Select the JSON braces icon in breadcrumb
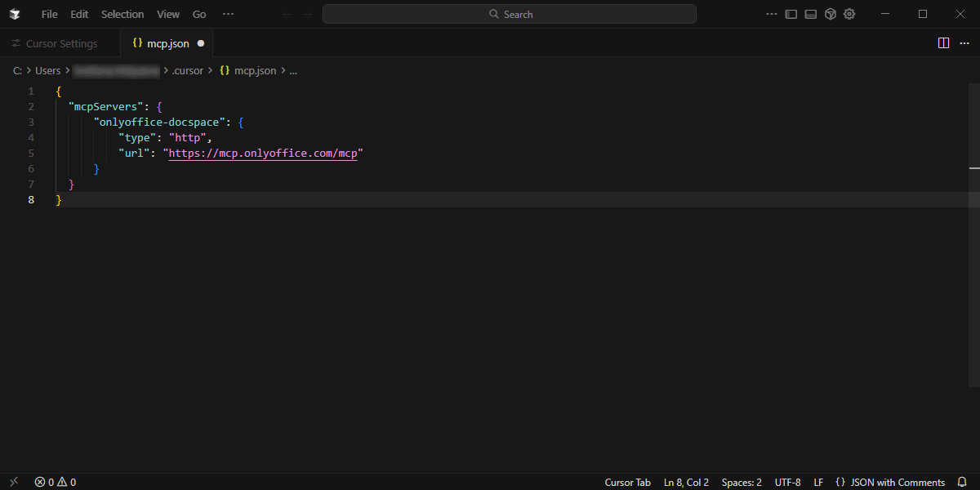Image resolution: width=980 pixels, height=490 pixels. pos(225,70)
